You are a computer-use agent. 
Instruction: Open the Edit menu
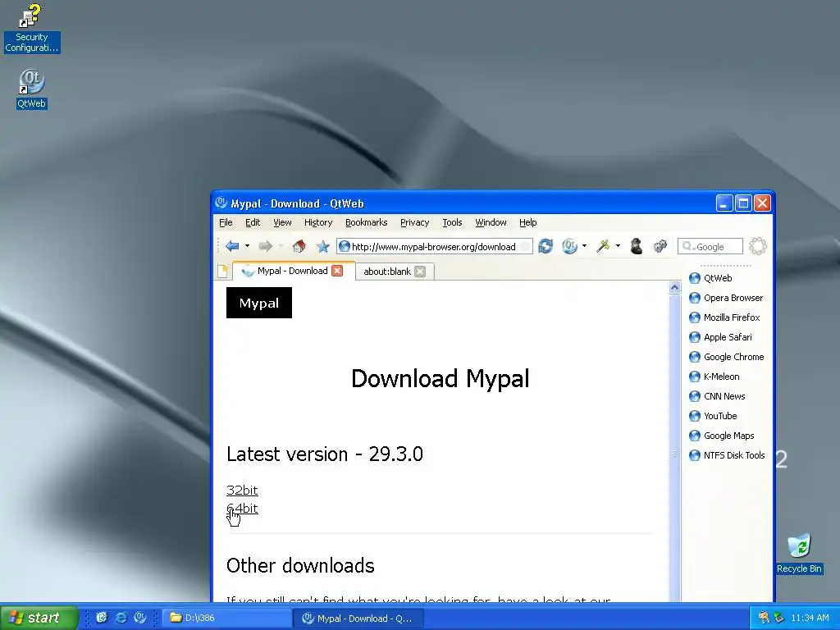[253, 222]
